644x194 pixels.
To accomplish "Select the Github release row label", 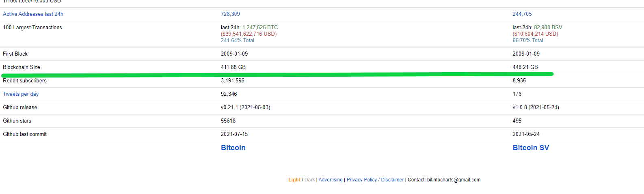I will point(20,107).
